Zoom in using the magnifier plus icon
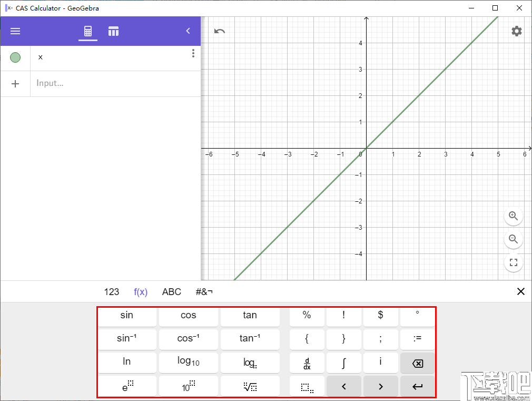This screenshot has width=532, height=401. 513,216
